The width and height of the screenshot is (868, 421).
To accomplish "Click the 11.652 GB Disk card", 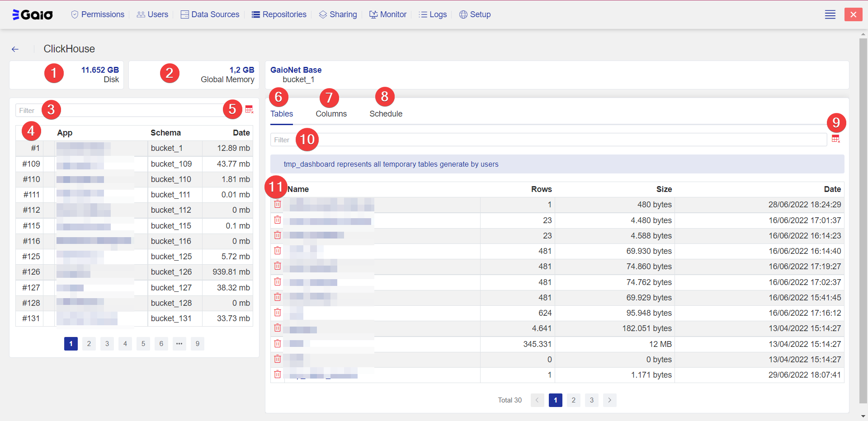I will (66, 75).
